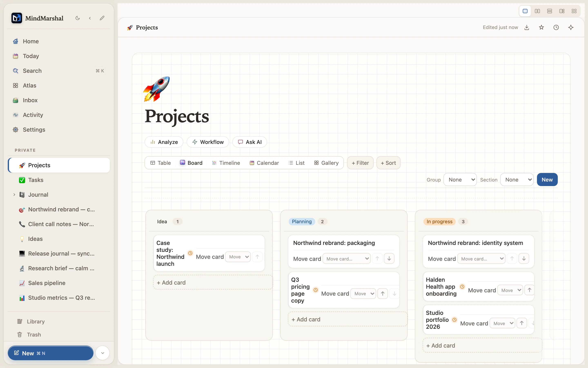588x368 pixels.
Task: Add a Sort
Action: pos(388,163)
